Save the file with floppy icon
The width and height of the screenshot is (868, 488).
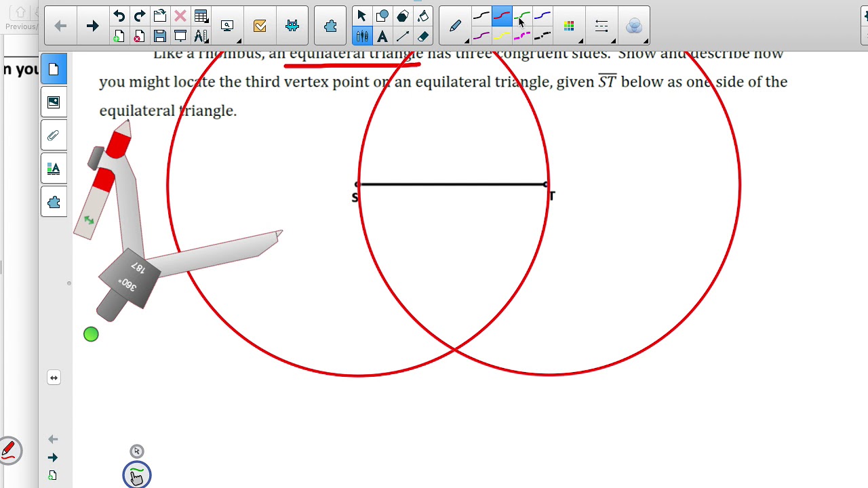(160, 36)
